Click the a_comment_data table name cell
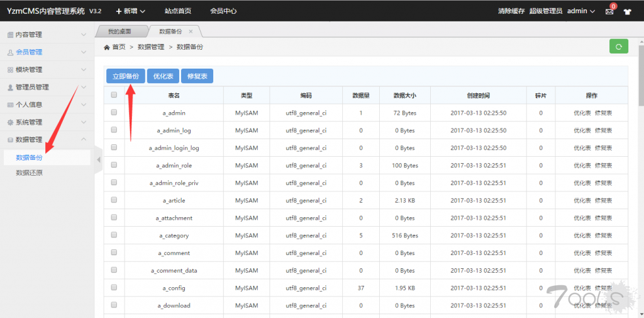Viewport: 644px width, 318px height. pos(174,270)
